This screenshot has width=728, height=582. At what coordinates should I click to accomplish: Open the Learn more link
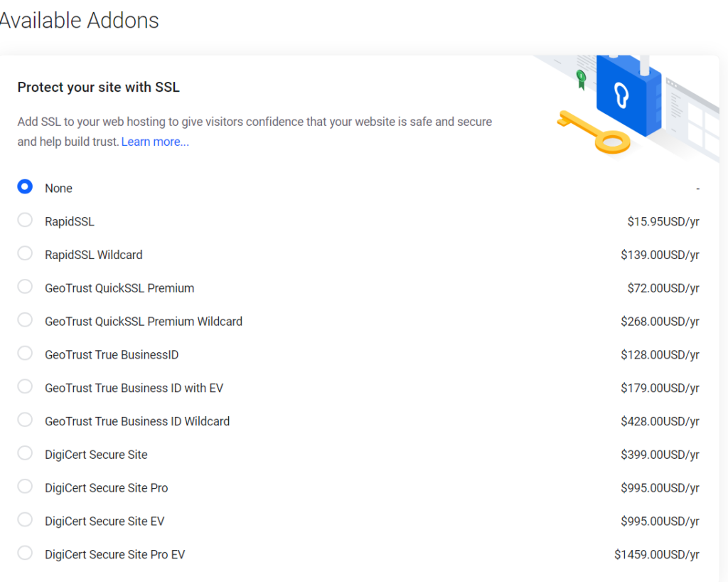pos(154,142)
